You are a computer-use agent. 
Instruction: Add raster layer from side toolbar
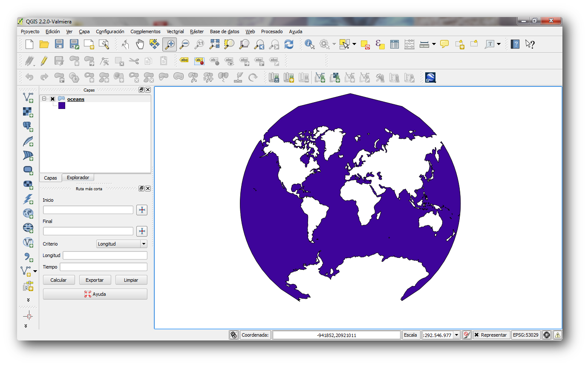[x=28, y=112]
